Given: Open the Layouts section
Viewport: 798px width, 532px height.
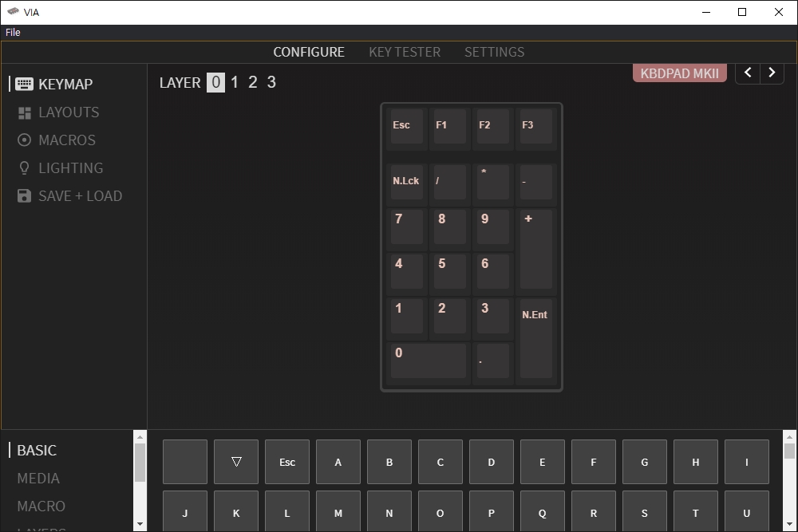Looking at the screenshot, I should 58,112.
